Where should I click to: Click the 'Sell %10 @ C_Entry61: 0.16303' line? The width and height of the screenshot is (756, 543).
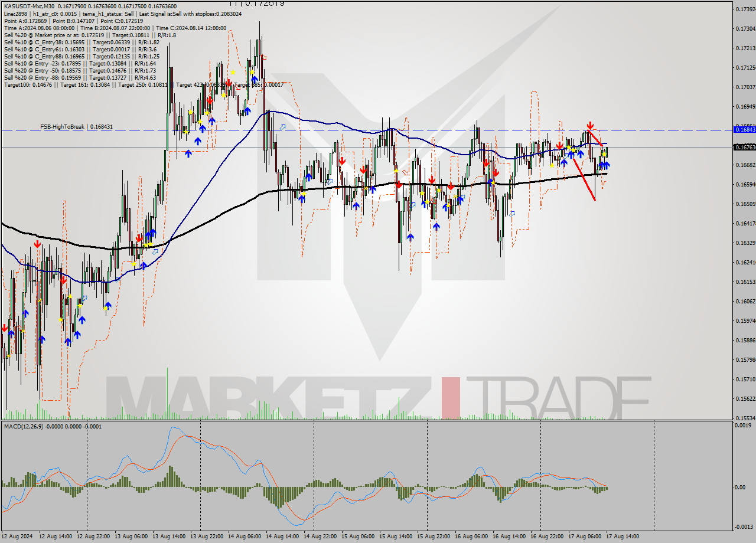tap(80, 49)
